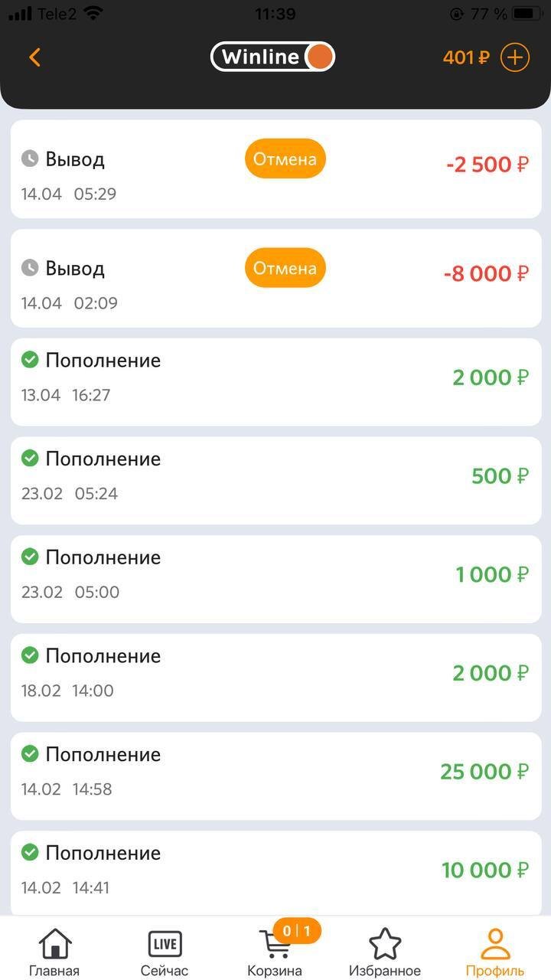Viewport: 551px width, 980px height.
Task: Cancel the -8 000 ₽ withdrawal
Action: (285, 269)
